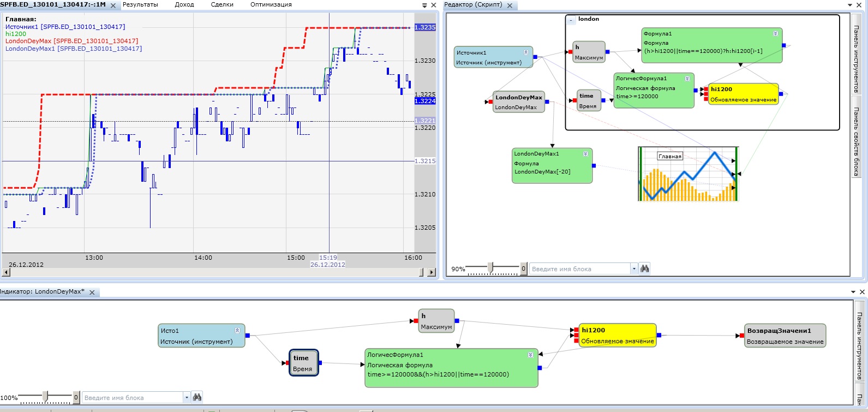The image size is (868, 412).
Task: Open Панель инструментов side panel in script editor
Action: coord(856,54)
